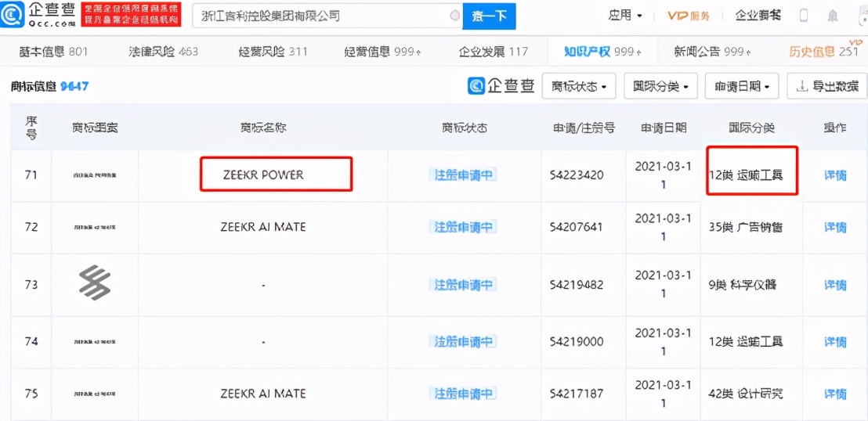Open the mobile phone icon in header
Viewport: 868px width, 421px height.
point(805,16)
